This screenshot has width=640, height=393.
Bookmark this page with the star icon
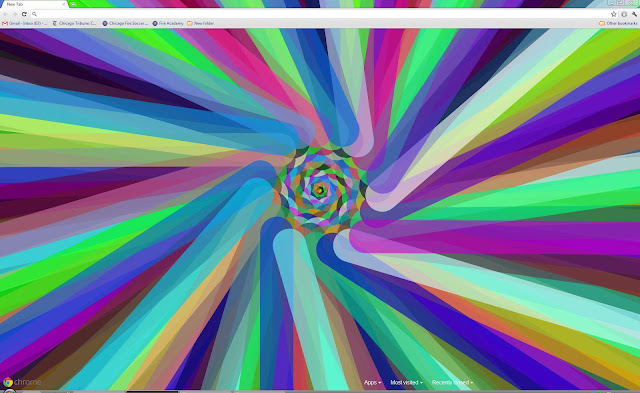613,14
